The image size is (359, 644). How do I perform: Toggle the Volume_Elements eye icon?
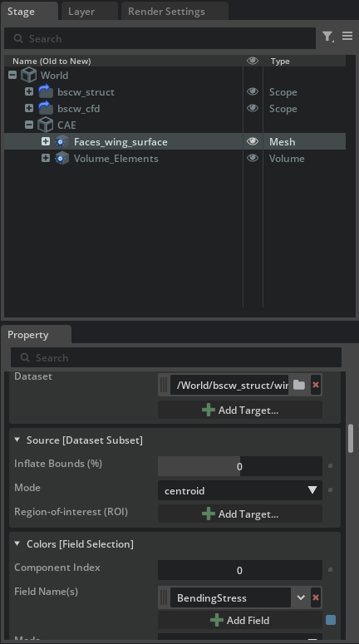(x=253, y=158)
